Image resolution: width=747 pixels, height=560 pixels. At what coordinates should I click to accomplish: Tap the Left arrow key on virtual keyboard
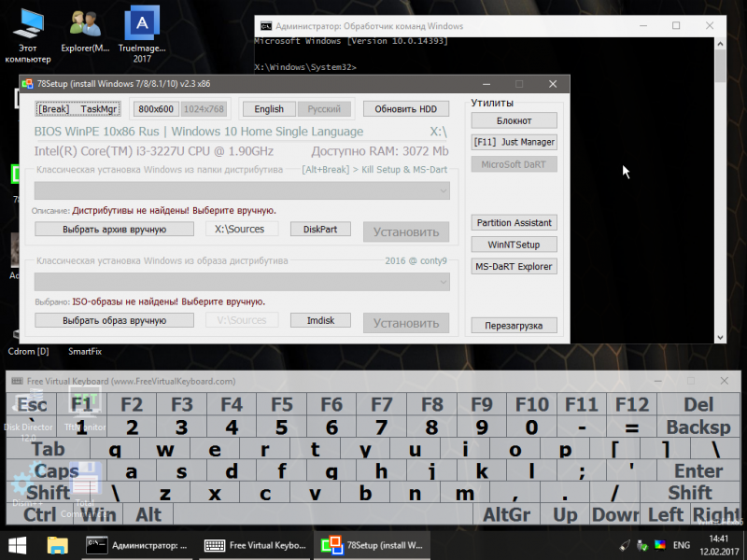click(x=666, y=514)
